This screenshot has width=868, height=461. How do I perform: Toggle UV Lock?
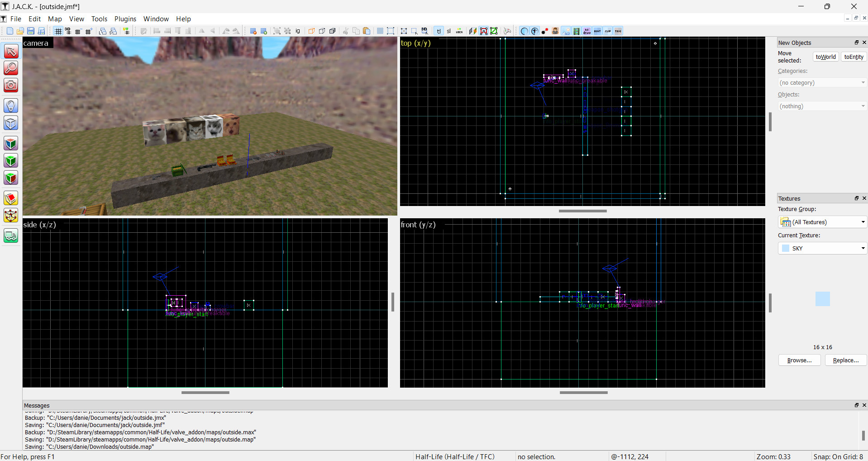(459, 31)
